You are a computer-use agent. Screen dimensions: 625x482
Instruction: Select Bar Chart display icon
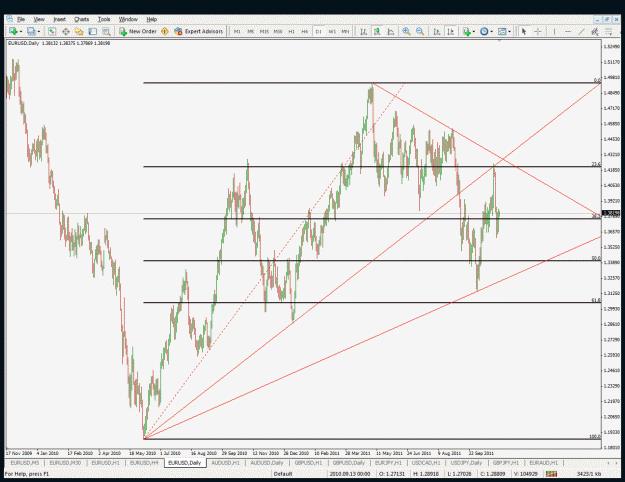[364, 31]
